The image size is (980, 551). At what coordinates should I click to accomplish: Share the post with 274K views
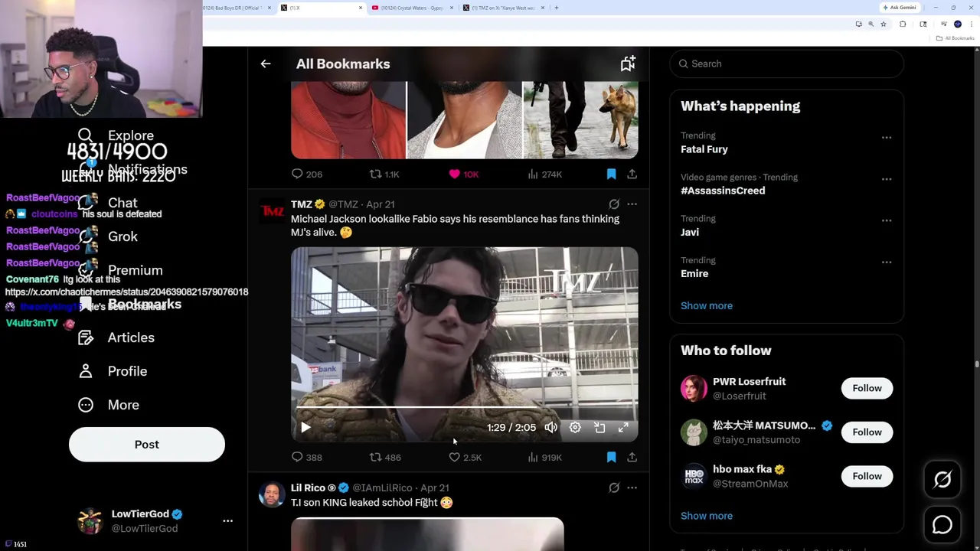point(632,174)
